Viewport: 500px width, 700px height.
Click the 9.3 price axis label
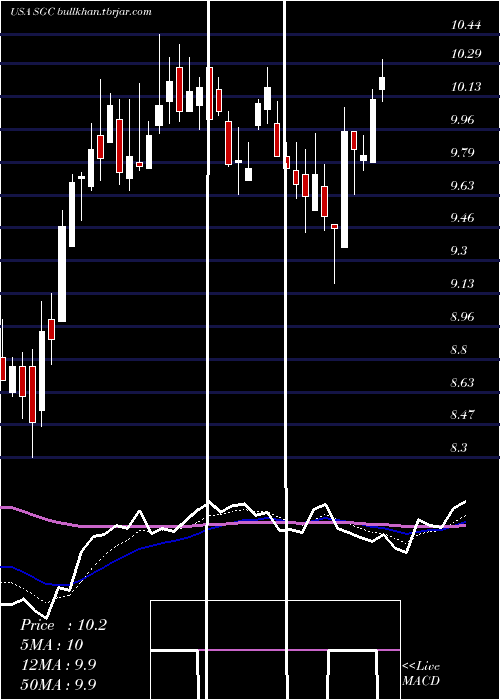[459, 251]
